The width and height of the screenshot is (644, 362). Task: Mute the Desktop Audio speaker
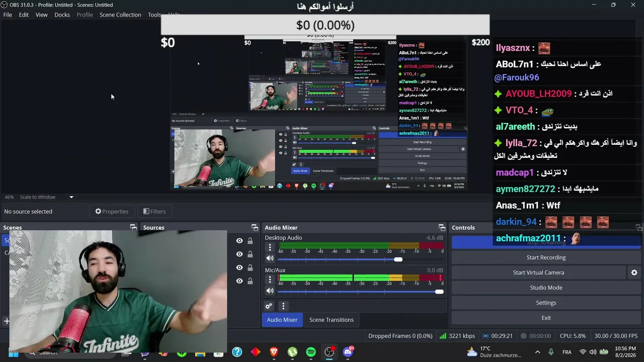coord(270,258)
